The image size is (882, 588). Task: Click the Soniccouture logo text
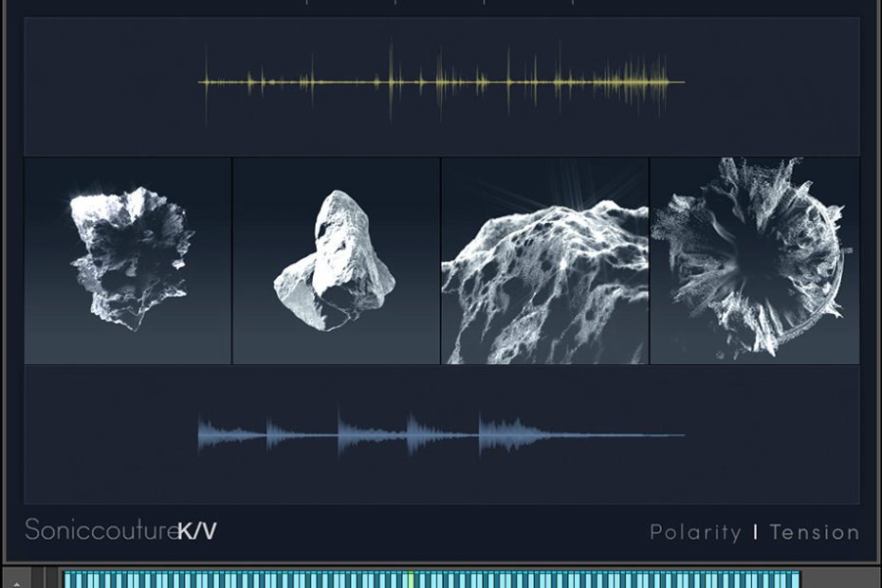[101, 530]
